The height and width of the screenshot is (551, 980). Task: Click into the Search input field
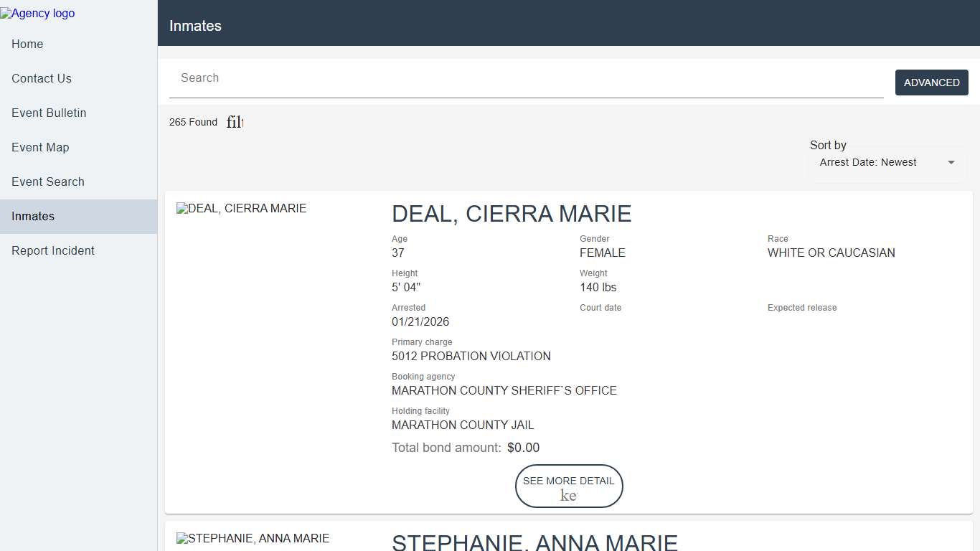[x=502, y=78]
